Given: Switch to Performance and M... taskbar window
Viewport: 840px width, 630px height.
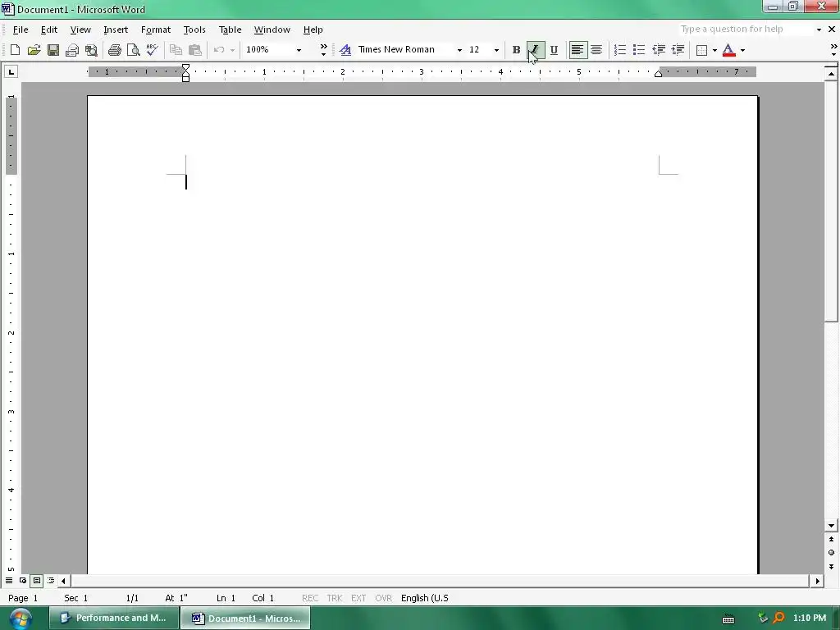Looking at the screenshot, I should click(x=113, y=619).
